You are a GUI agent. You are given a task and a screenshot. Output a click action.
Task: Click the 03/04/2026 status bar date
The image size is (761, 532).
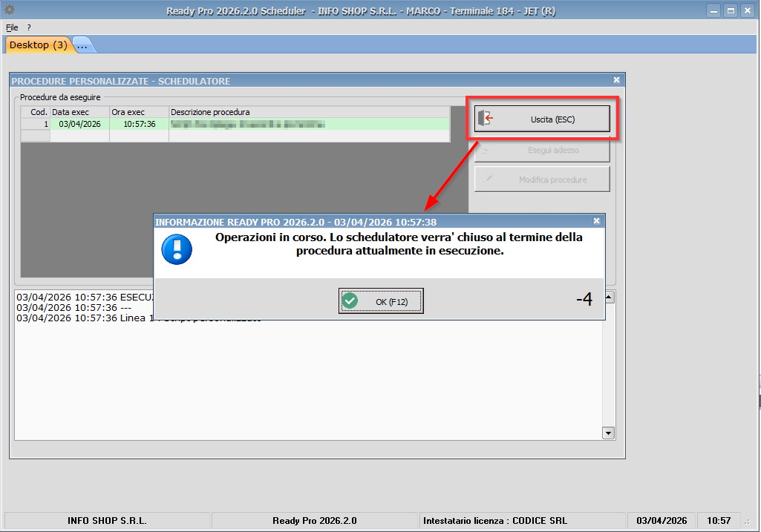(662, 520)
